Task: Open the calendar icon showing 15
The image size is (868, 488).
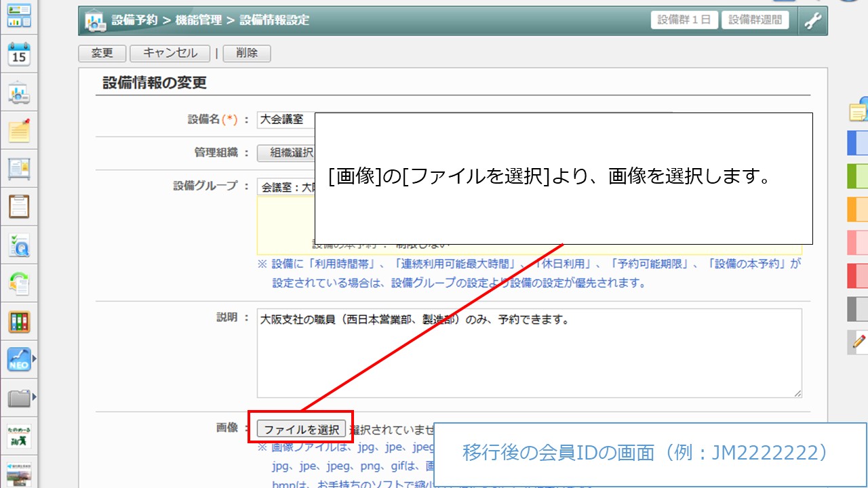Action: (19, 54)
